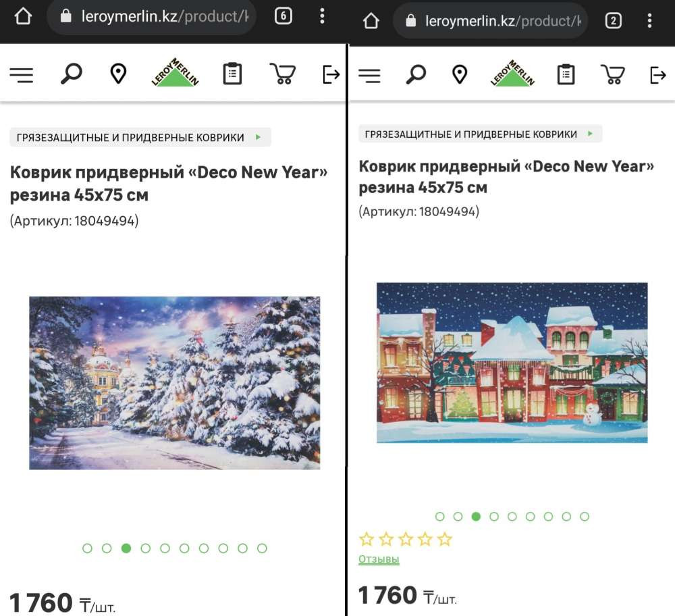Rate product with fifth star
The width and height of the screenshot is (675, 616).
click(445, 539)
